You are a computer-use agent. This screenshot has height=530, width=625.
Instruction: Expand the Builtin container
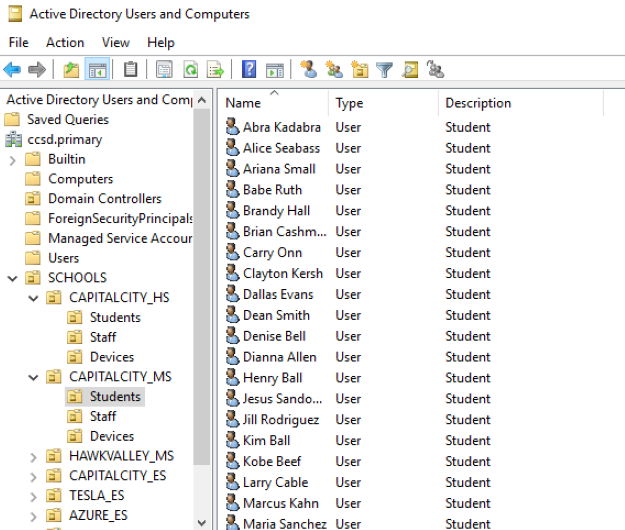[12, 160]
